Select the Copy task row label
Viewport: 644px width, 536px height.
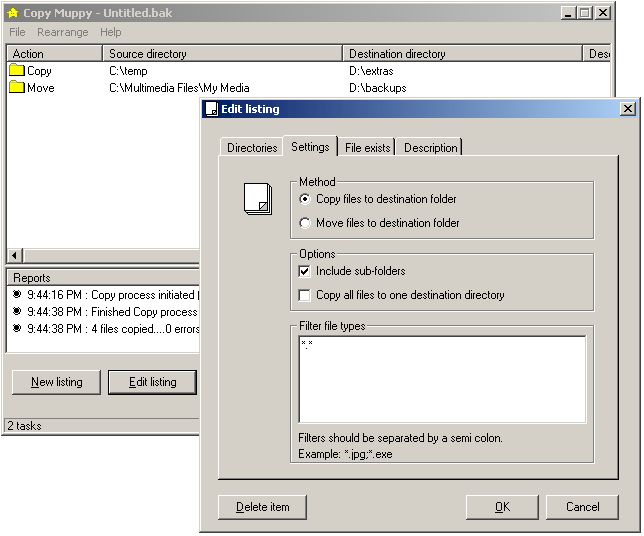(39, 71)
